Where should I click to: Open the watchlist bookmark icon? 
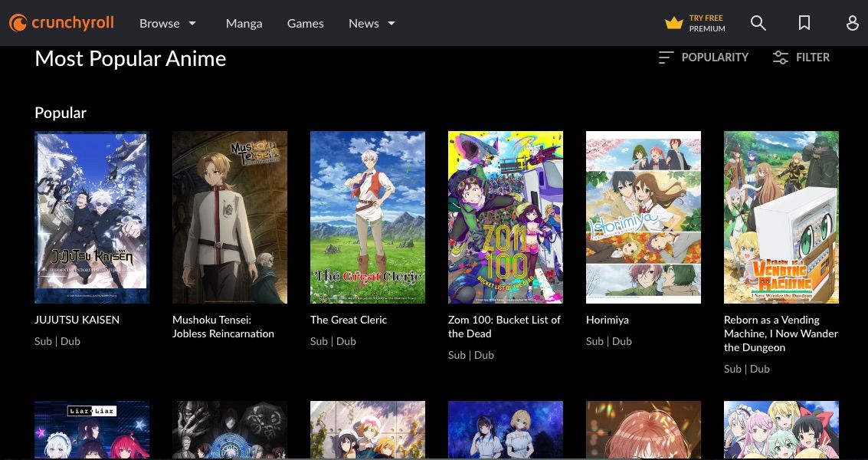coord(804,23)
